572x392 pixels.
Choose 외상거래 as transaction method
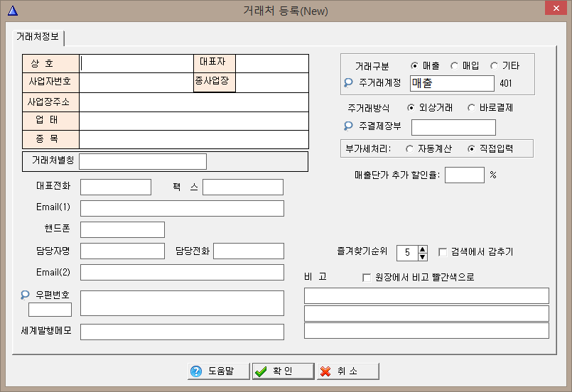click(x=411, y=108)
